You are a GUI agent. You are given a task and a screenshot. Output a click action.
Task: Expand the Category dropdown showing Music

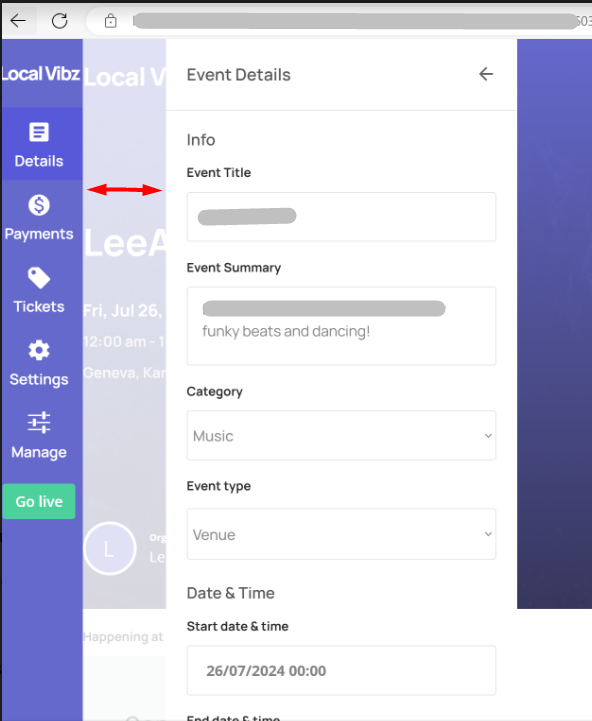coord(341,435)
